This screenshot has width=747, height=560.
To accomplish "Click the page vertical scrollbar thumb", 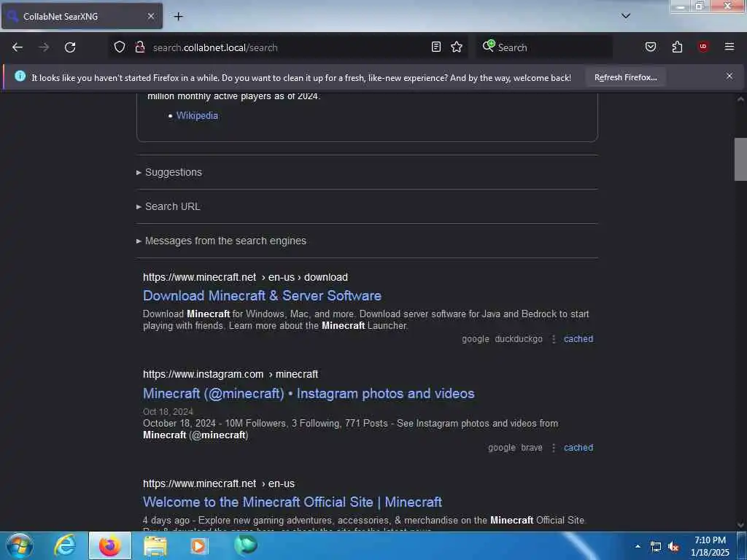I will 740,159.
